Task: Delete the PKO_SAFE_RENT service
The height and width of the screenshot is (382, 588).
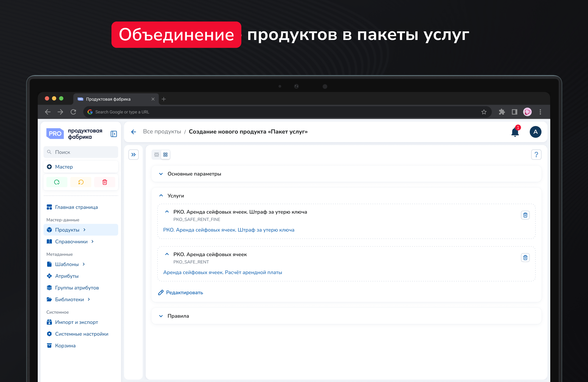Action: pyautogui.click(x=525, y=258)
